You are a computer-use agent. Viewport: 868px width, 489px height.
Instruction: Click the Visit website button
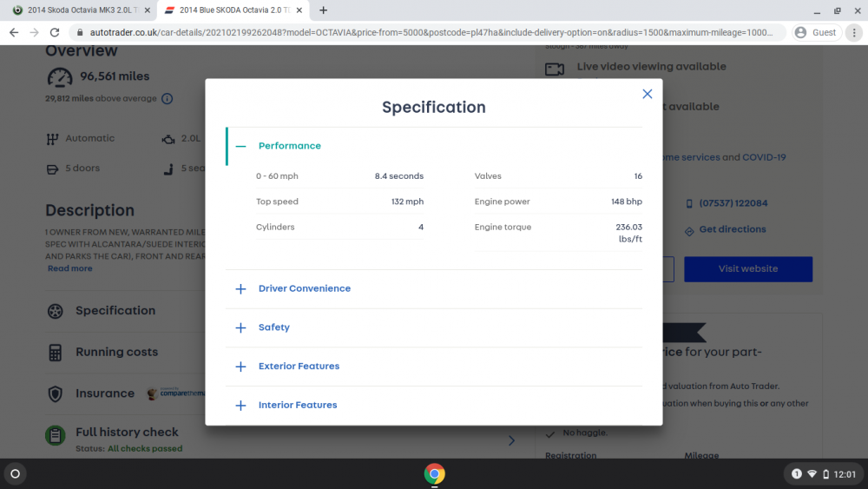click(748, 269)
